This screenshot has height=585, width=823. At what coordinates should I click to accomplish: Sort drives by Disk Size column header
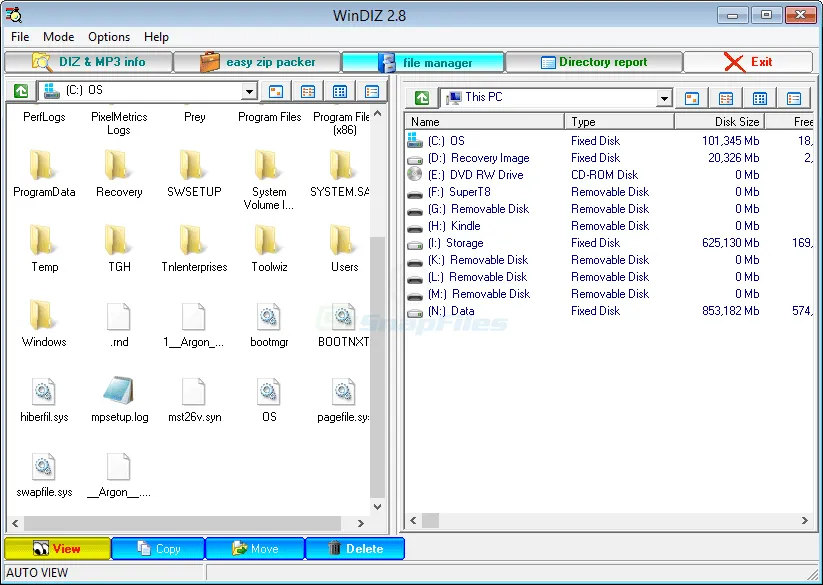tap(718, 122)
